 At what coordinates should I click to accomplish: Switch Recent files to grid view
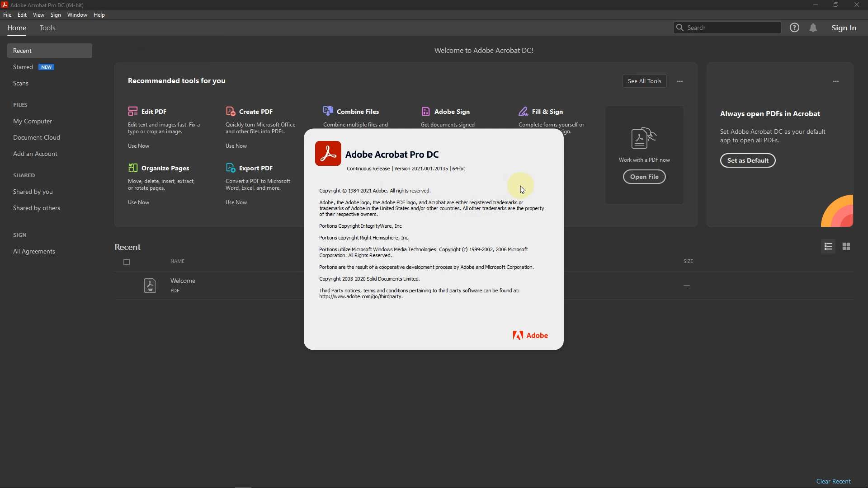846,246
